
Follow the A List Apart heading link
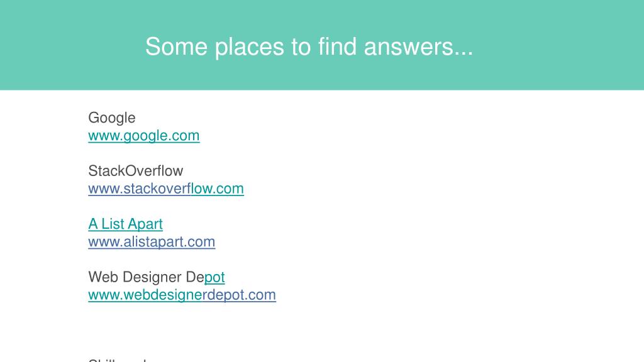pyautogui.click(x=125, y=224)
